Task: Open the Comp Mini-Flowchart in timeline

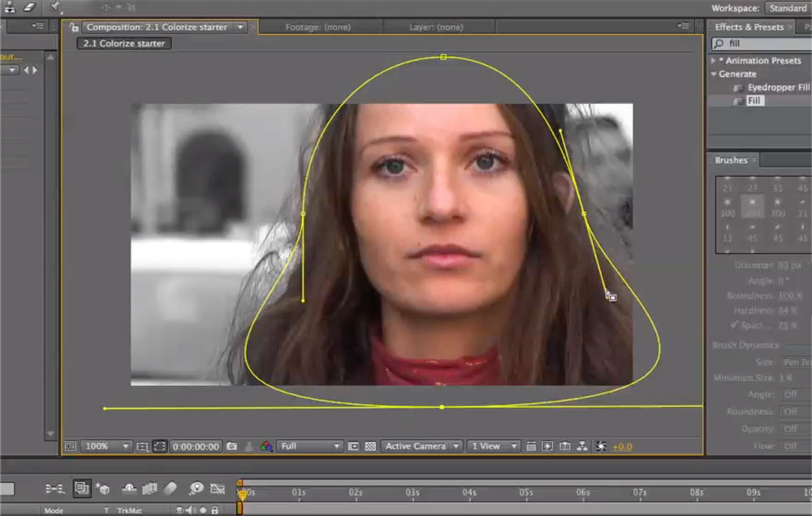Action: [54, 488]
